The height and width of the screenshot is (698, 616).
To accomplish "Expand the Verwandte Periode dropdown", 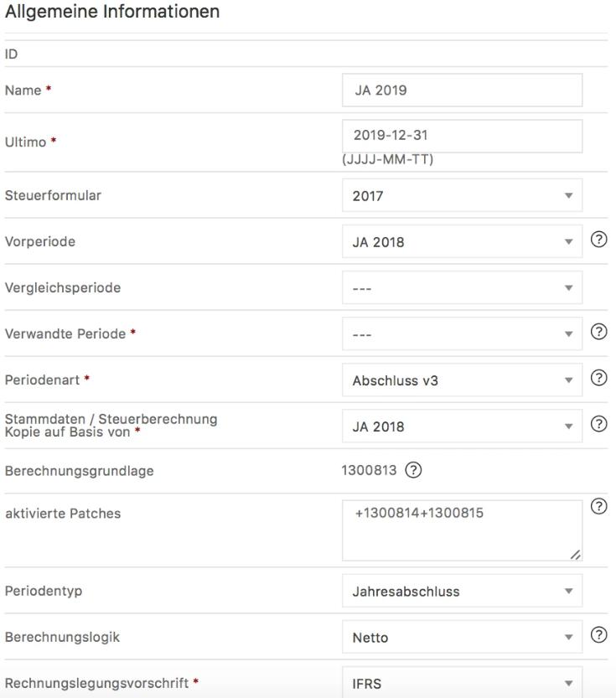I will (462, 333).
